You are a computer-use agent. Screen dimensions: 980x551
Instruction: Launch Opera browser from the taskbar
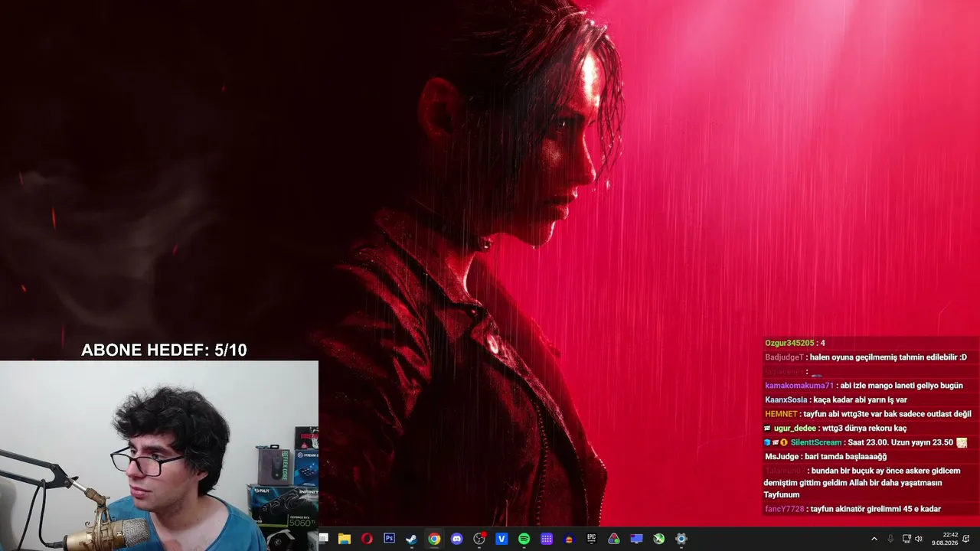[367, 539]
